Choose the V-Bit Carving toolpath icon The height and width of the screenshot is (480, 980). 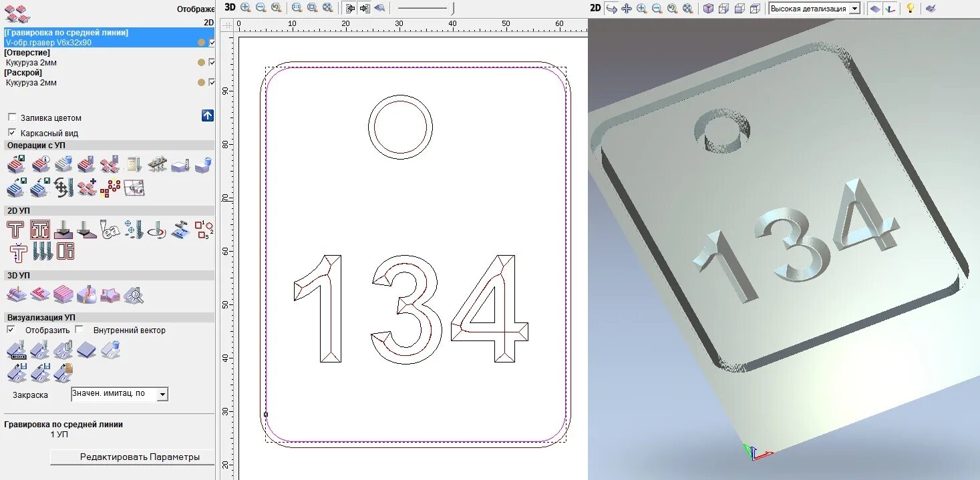point(63,230)
